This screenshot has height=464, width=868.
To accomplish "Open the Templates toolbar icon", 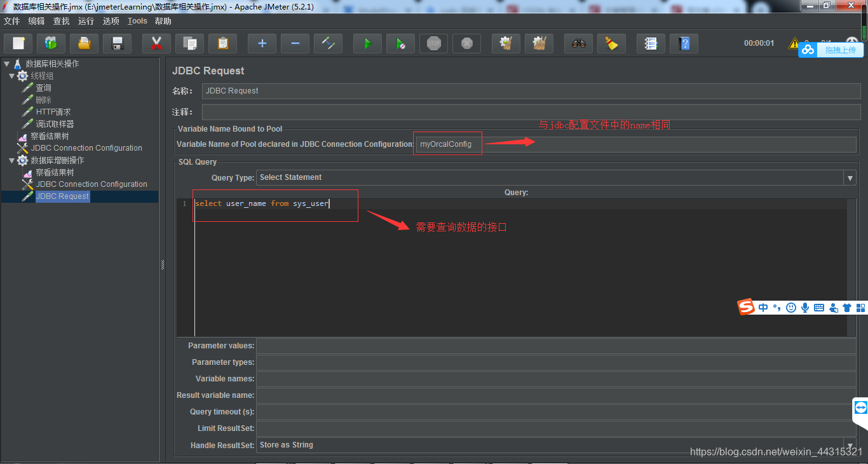I will pyautogui.click(x=51, y=43).
